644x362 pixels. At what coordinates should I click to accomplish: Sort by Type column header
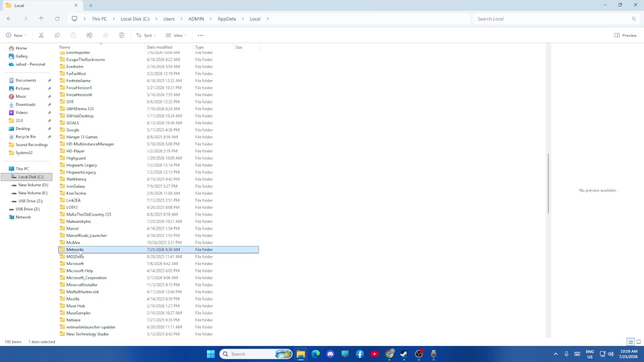(x=214, y=47)
